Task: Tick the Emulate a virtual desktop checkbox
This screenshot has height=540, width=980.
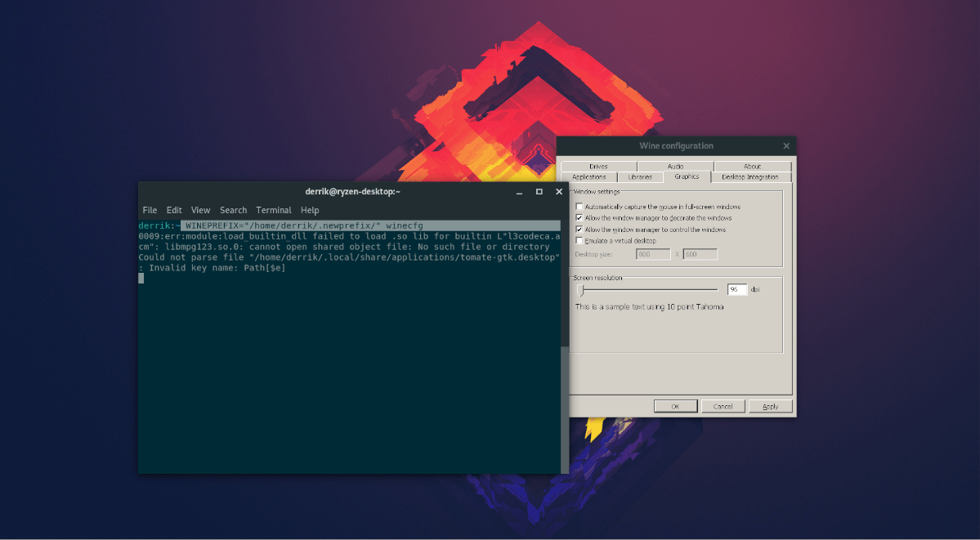Action: coord(579,241)
